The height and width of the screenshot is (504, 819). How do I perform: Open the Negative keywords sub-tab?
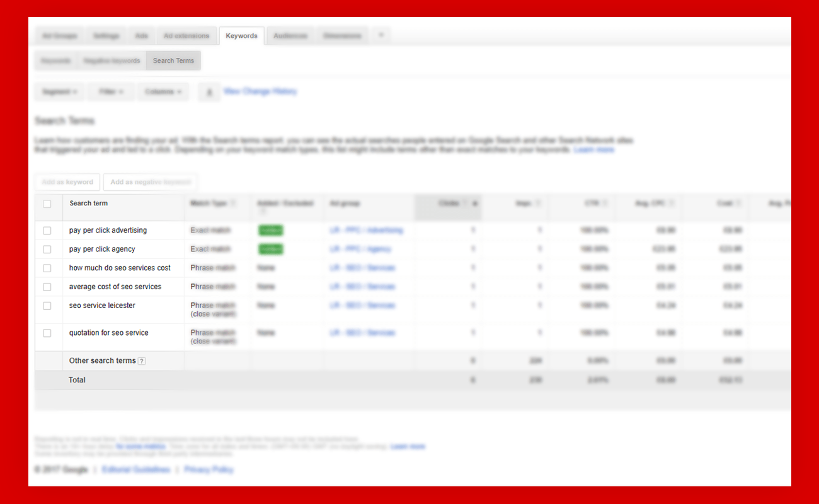point(112,61)
